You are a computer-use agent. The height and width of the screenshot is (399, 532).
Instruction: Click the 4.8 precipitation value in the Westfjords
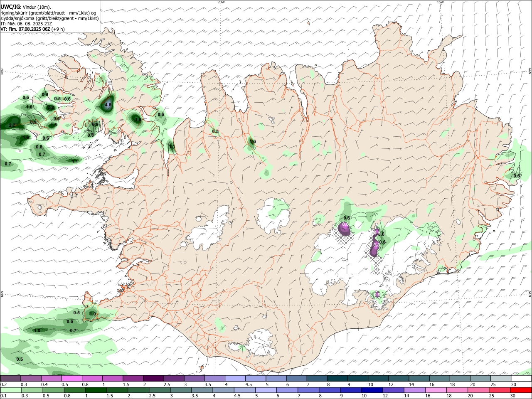(108, 105)
